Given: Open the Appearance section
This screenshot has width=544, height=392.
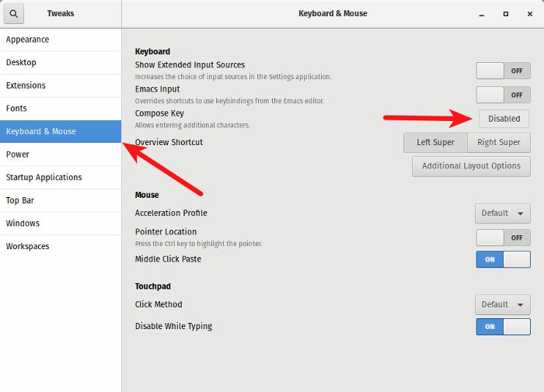Looking at the screenshot, I should pyautogui.click(x=61, y=40).
